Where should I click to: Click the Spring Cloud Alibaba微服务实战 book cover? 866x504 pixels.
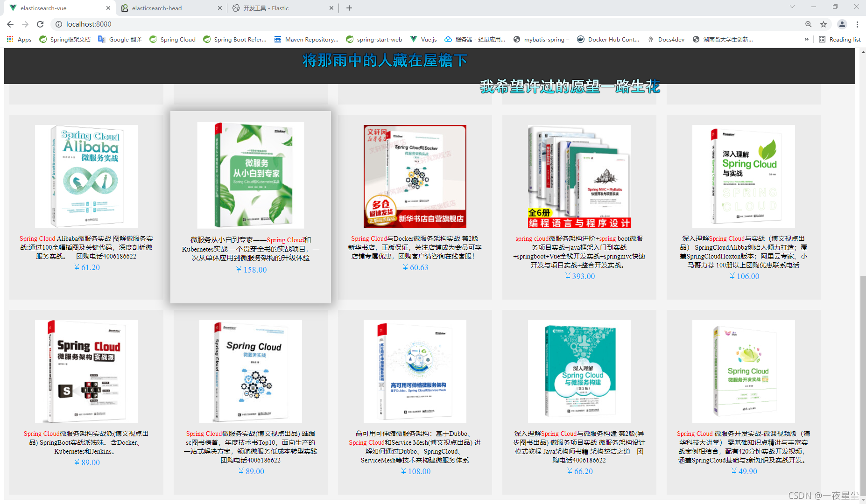click(x=86, y=176)
